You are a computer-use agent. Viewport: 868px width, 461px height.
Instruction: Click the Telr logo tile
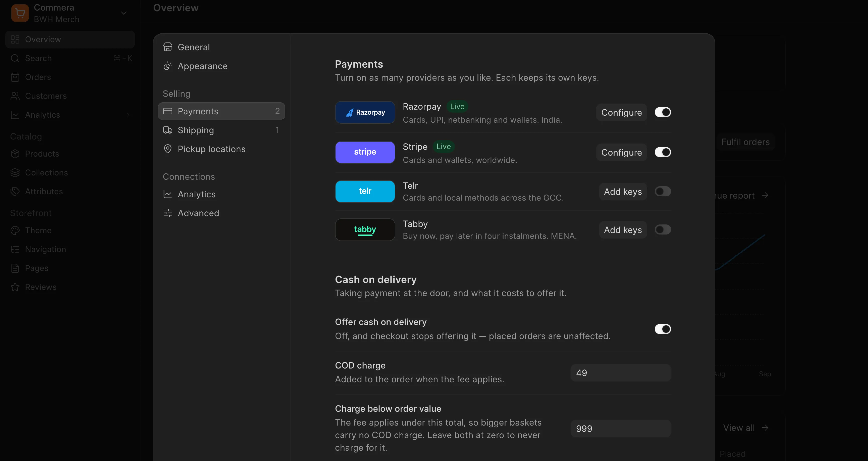pos(365,191)
